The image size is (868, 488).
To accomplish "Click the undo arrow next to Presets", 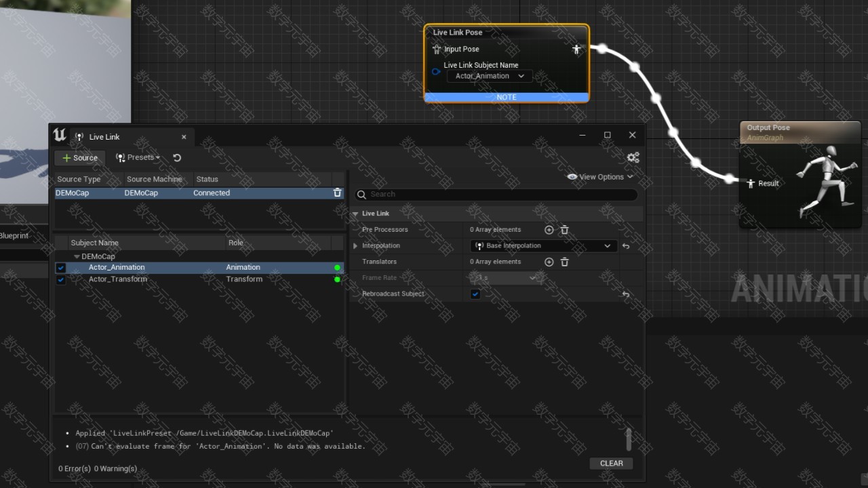I will (177, 158).
